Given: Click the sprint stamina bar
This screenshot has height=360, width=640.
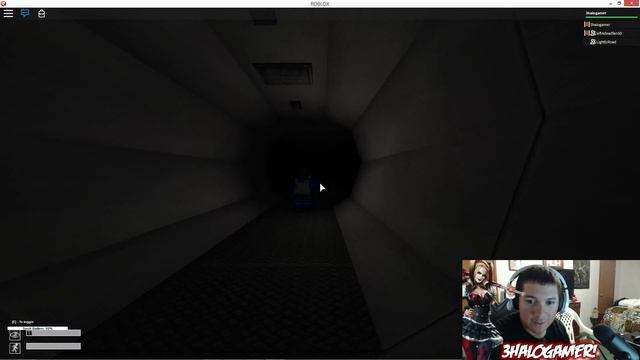Looking at the screenshot, I should pos(53,346).
